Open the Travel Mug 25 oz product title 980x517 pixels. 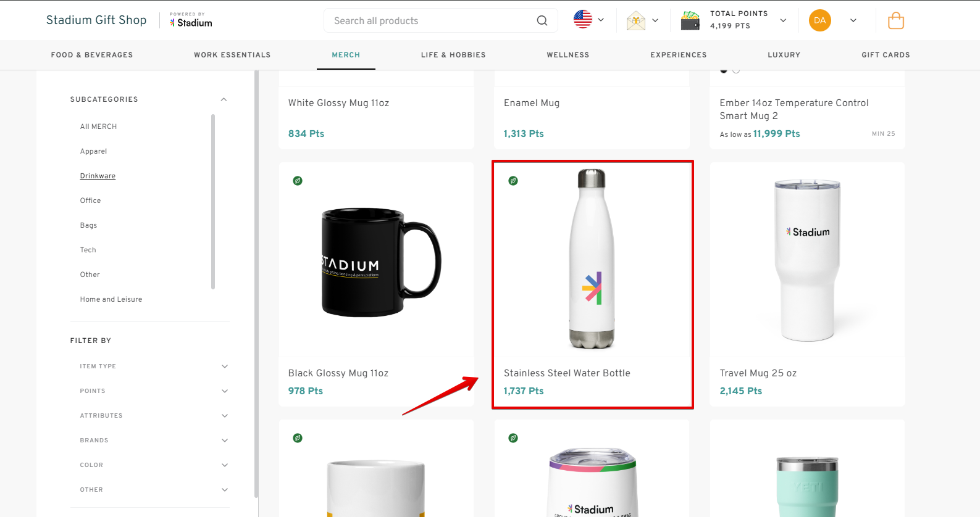pyautogui.click(x=758, y=373)
